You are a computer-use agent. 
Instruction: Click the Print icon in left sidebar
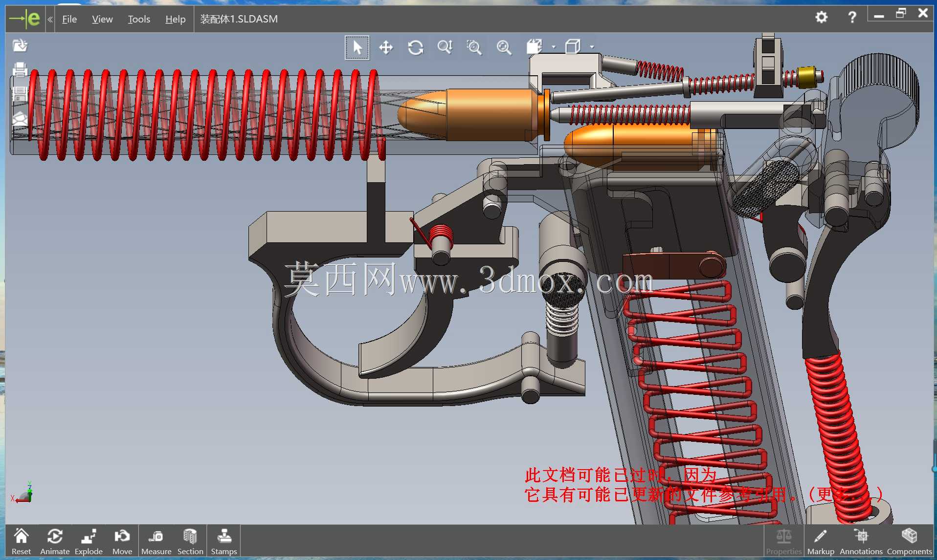(x=20, y=69)
